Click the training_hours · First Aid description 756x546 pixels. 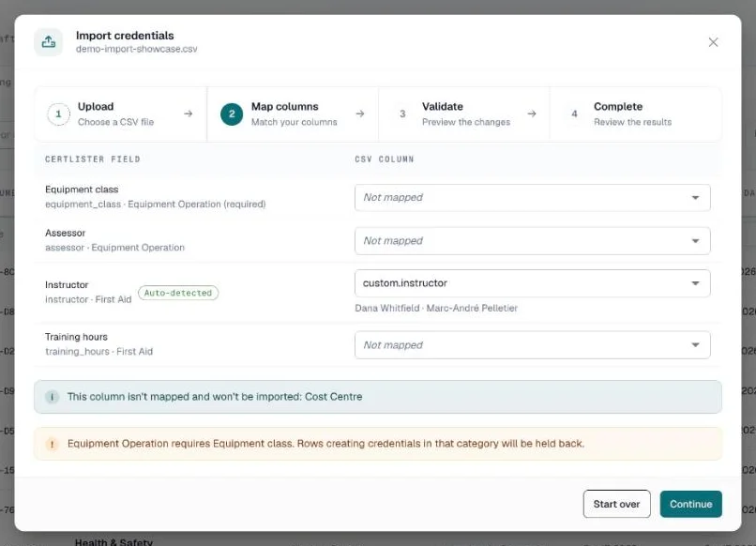point(98,352)
